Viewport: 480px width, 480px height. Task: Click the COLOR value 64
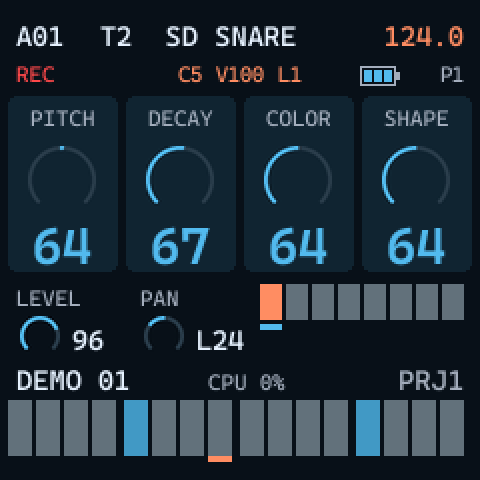tap(298, 246)
